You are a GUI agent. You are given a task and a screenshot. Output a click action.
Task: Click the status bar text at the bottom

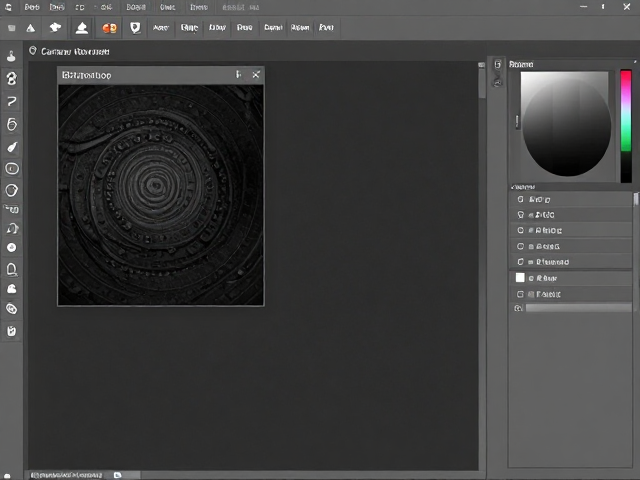(x=67, y=475)
